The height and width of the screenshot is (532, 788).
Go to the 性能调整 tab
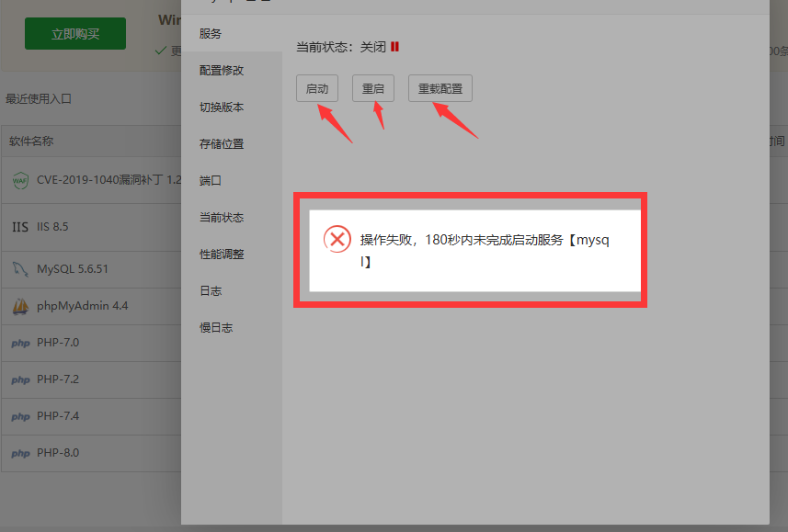(x=222, y=255)
